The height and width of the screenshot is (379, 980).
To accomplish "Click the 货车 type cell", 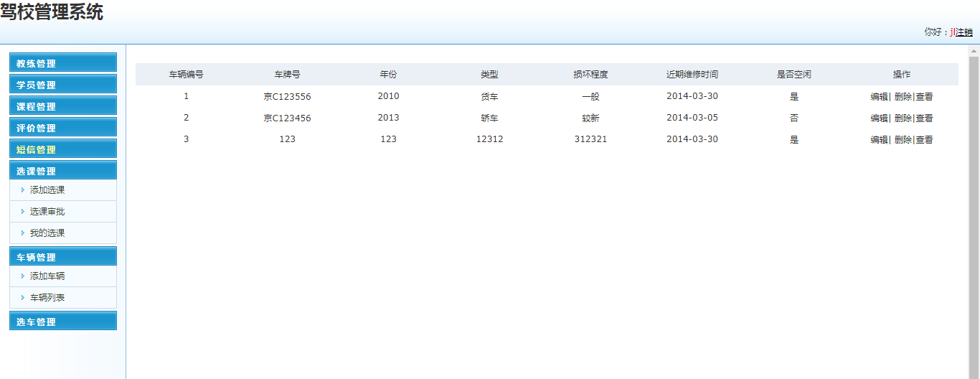I will click(x=489, y=97).
